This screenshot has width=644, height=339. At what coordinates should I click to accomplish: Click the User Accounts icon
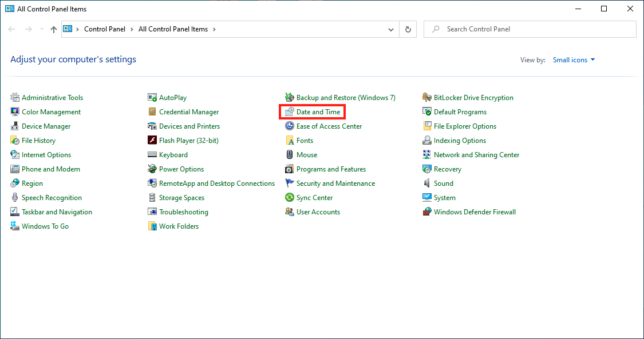290,212
